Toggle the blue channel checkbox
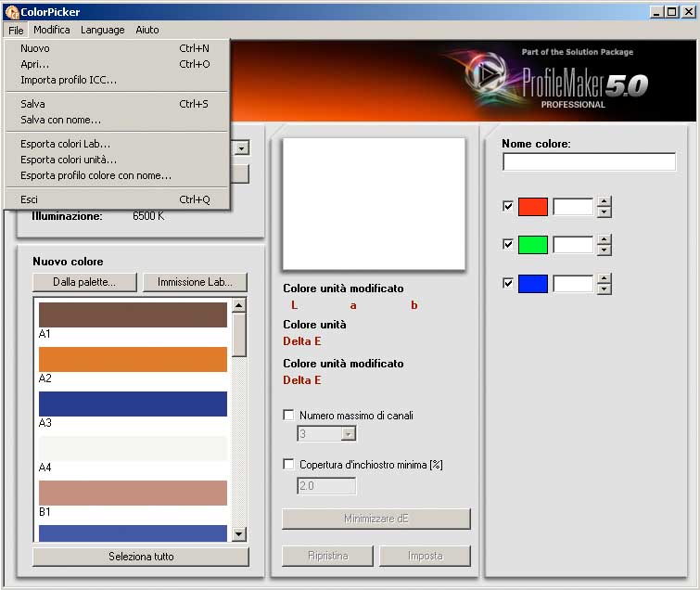The width and height of the screenshot is (700, 590). (508, 283)
